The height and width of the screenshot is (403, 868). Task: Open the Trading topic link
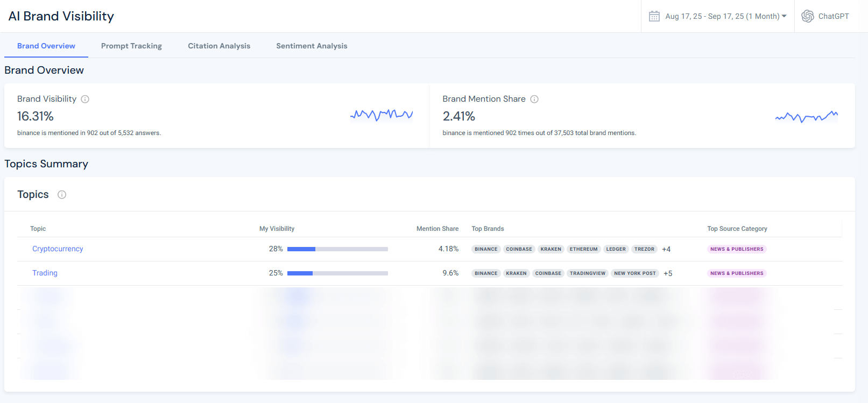[x=45, y=273]
